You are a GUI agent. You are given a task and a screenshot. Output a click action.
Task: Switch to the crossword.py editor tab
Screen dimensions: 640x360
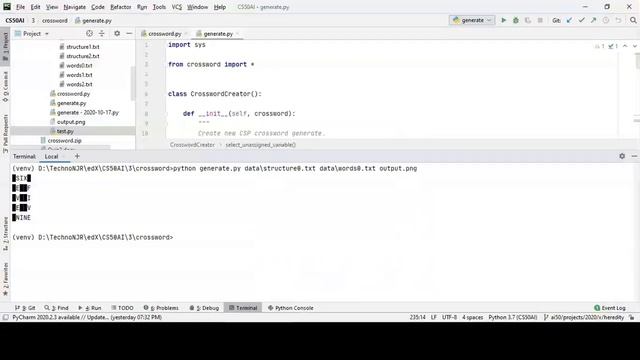click(x=164, y=34)
